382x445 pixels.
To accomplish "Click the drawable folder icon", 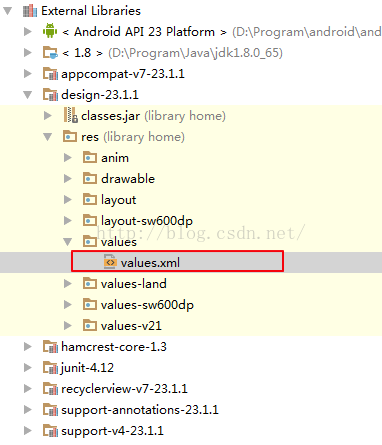I will [90, 178].
